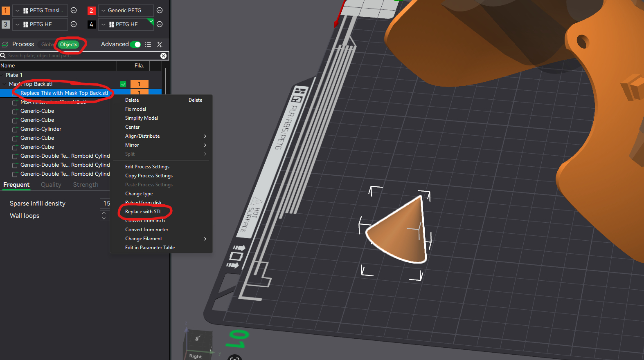The image size is (644, 360).
Task: Click the object search input field
Action: (82, 56)
